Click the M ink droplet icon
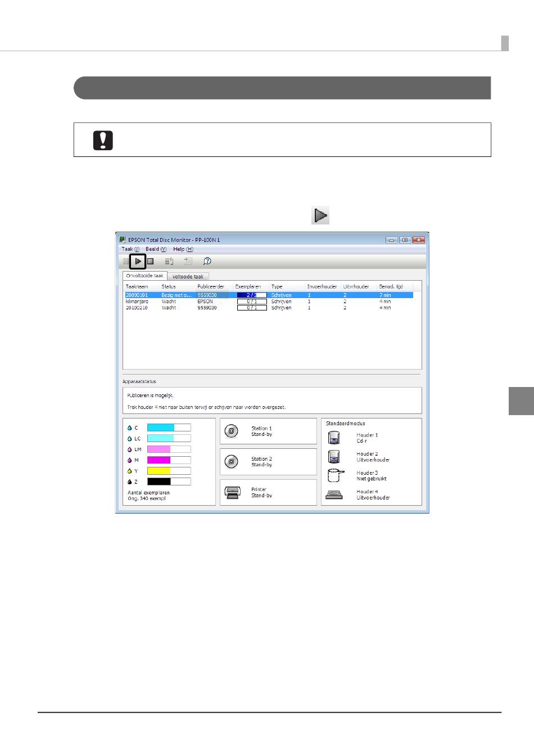 click(x=130, y=460)
